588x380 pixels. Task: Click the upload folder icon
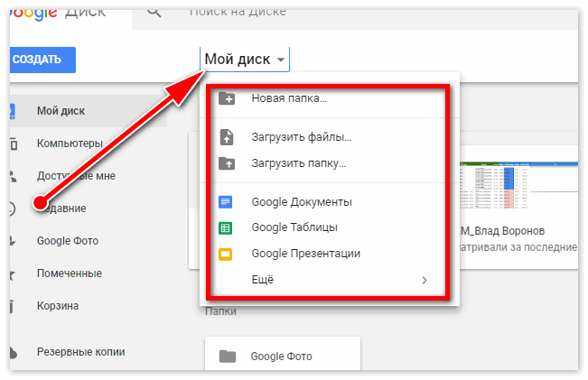(227, 163)
